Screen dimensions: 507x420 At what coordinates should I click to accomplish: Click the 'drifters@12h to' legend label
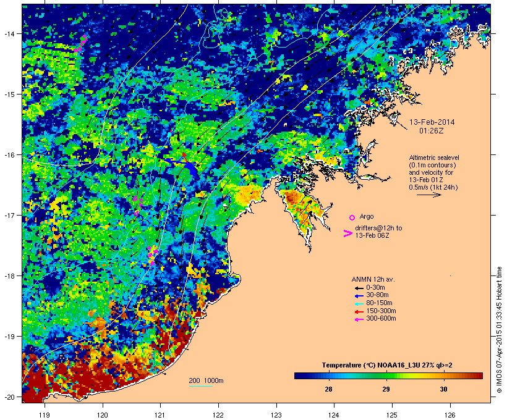[x=378, y=228]
